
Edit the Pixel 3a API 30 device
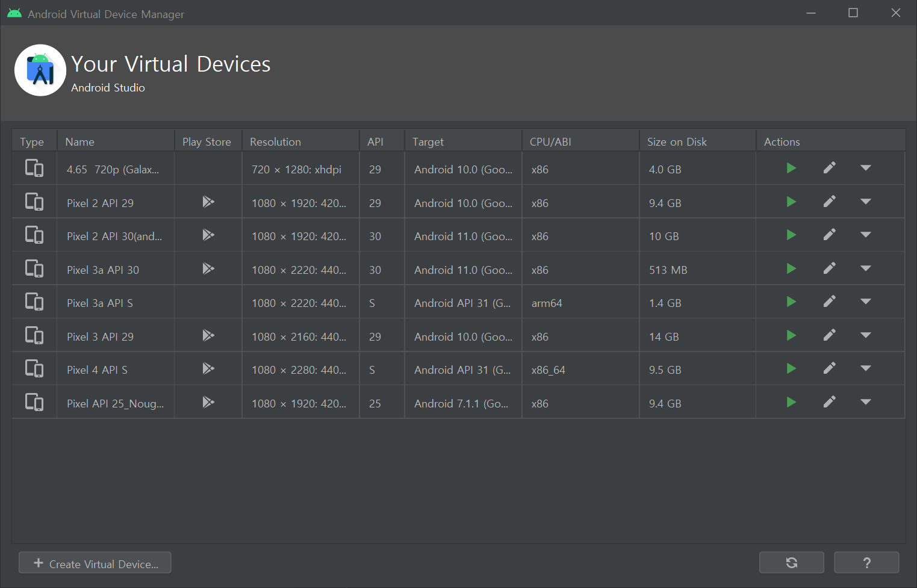click(829, 268)
